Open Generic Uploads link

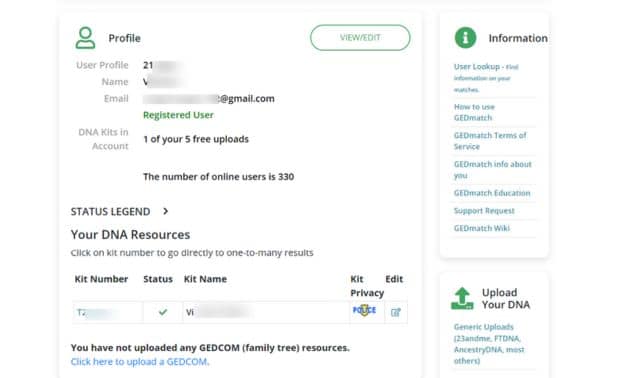coord(489,344)
